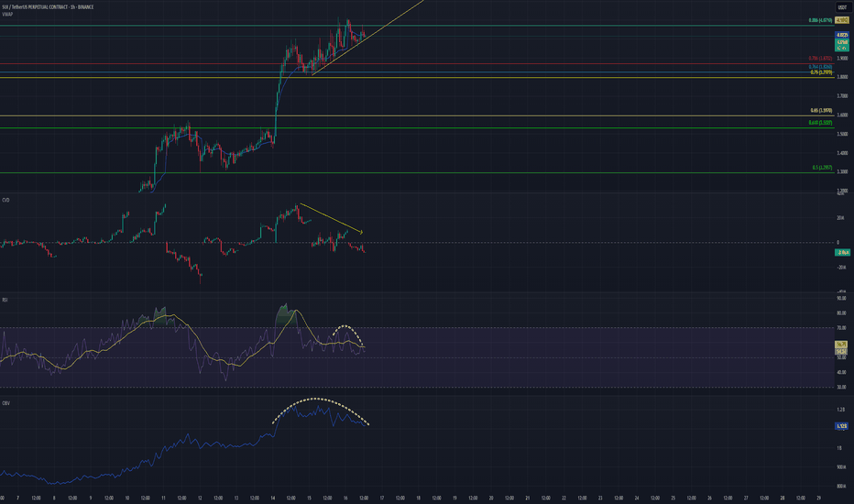Open the USDT currency selector
The image size is (854, 504).
click(842, 7)
